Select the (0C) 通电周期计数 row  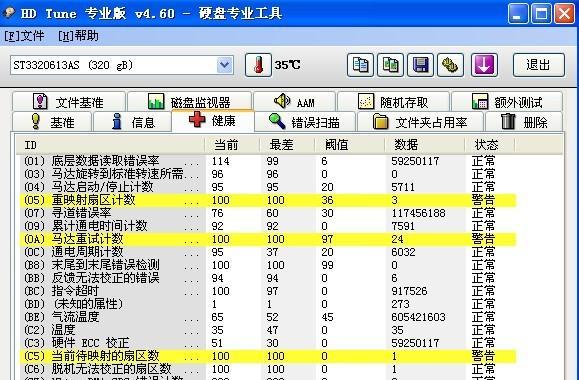[x=268, y=252]
